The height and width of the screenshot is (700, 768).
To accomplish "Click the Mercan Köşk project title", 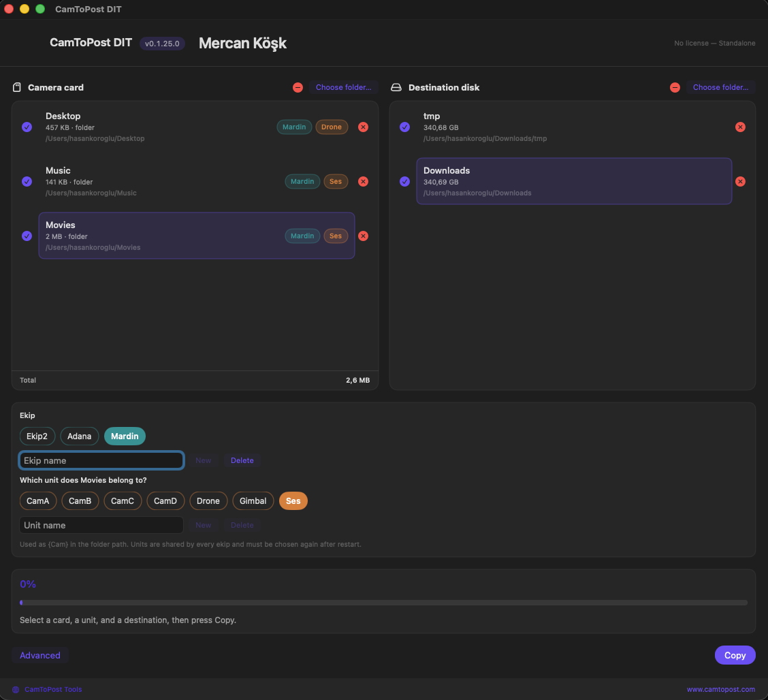I will coord(242,43).
